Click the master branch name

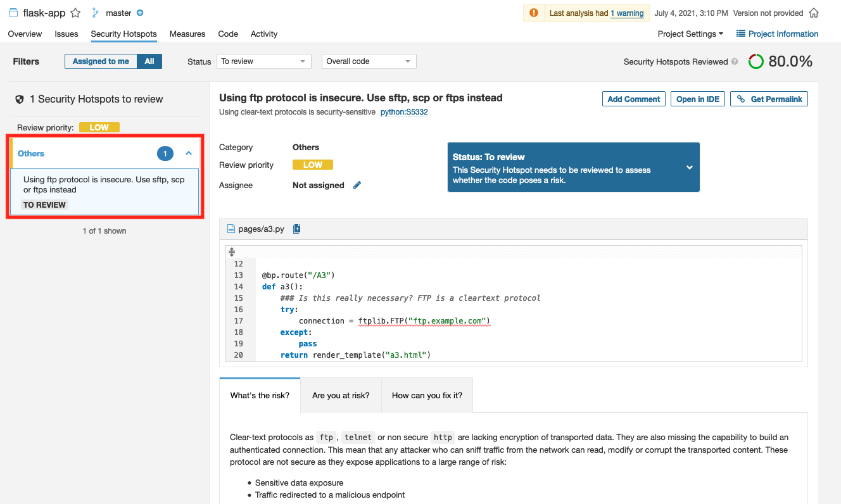coord(119,13)
